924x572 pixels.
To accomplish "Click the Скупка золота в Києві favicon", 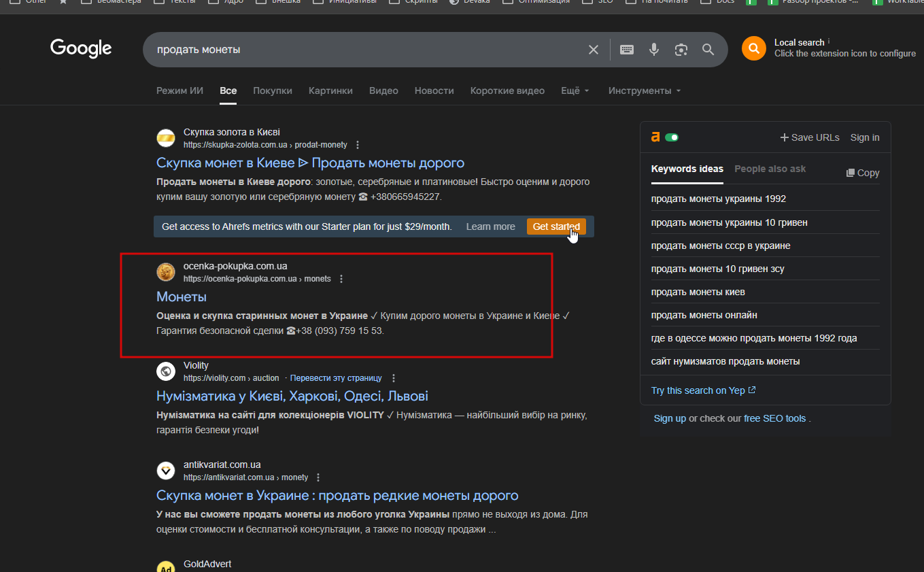I will click(166, 138).
